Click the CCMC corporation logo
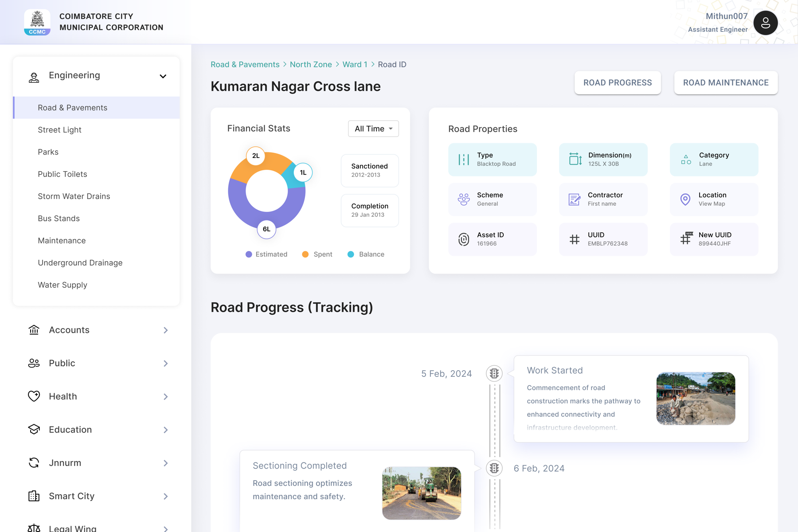798x532 pixels. [37, 22]
